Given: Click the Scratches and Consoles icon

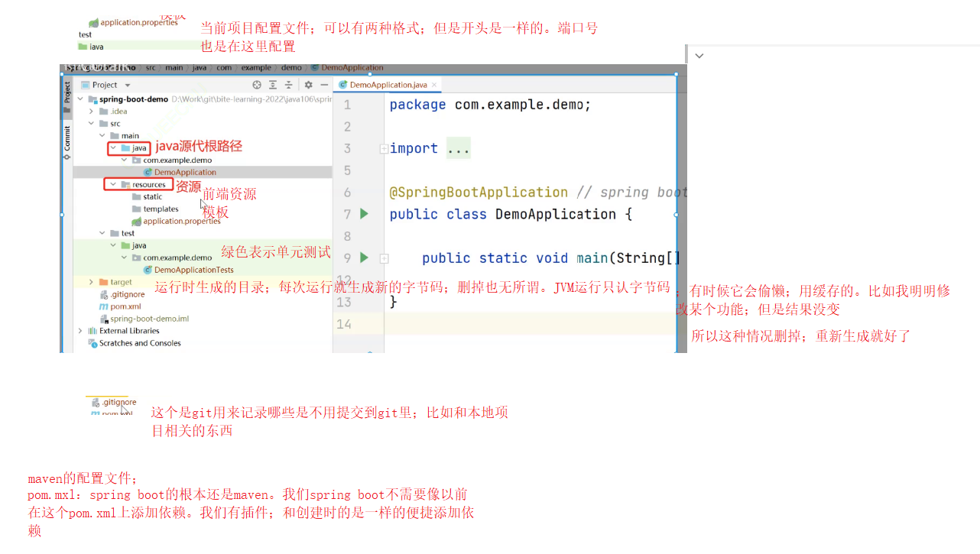Looking at the screenshot, I should (x=93, y=343).
